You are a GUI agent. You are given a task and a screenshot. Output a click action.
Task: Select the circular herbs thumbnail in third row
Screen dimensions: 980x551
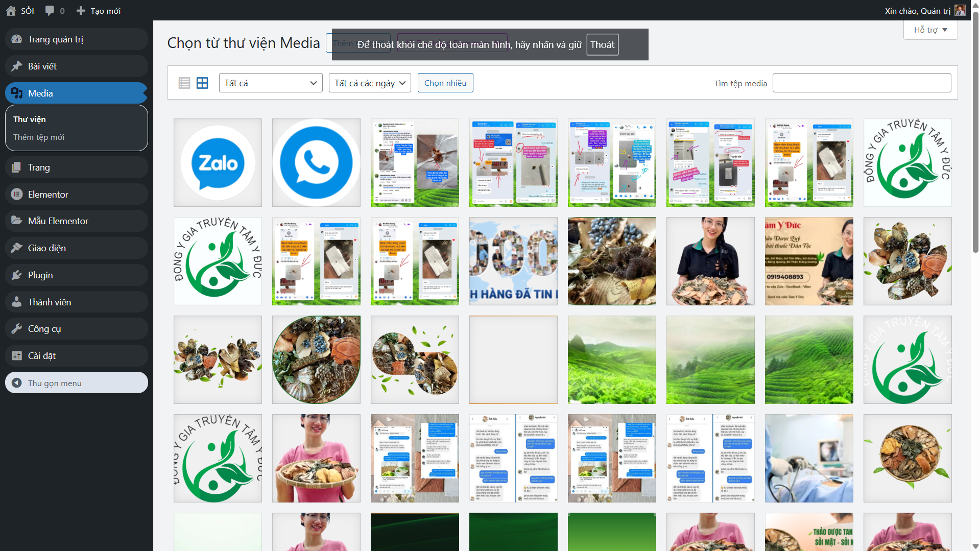pyautogui.click(x=317, y=360)
